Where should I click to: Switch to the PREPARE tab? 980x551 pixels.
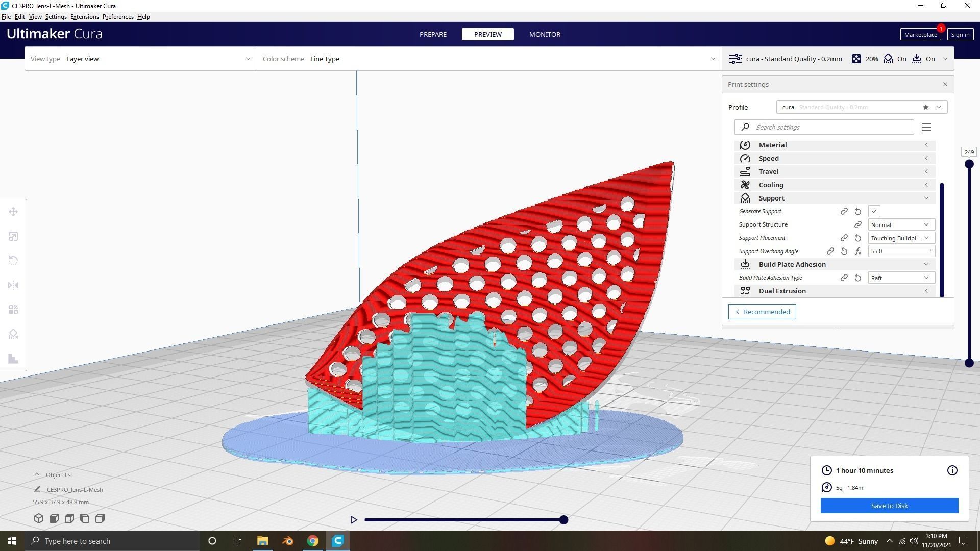(x=433, y=34)
